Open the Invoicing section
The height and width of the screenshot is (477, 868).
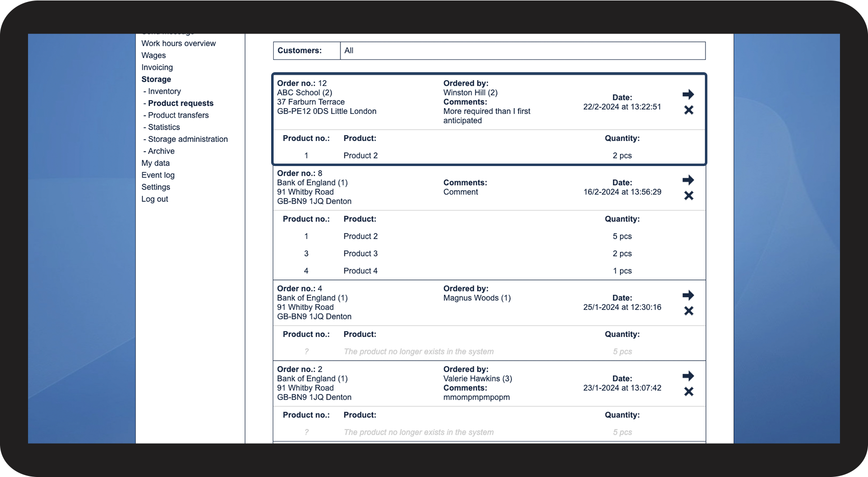[157, 67]
